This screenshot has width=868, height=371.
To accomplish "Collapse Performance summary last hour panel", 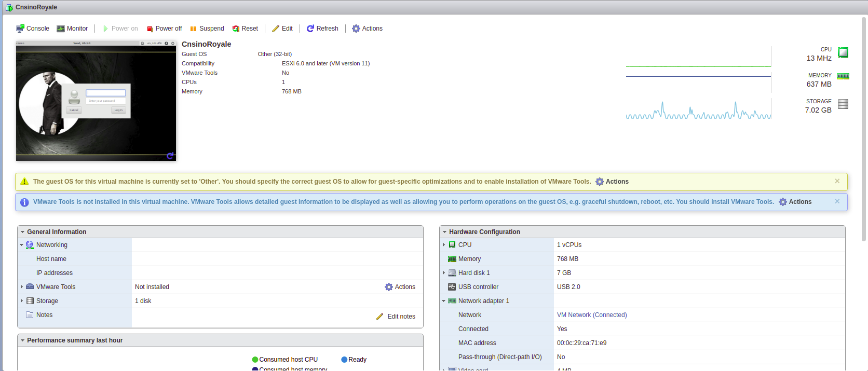I will click(23, 340).
